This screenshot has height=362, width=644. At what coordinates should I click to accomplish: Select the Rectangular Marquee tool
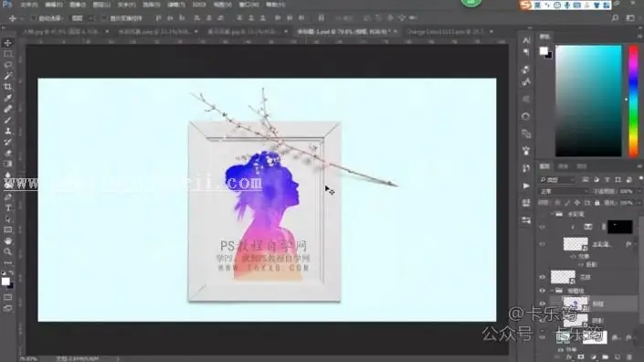tap(8, 54)
